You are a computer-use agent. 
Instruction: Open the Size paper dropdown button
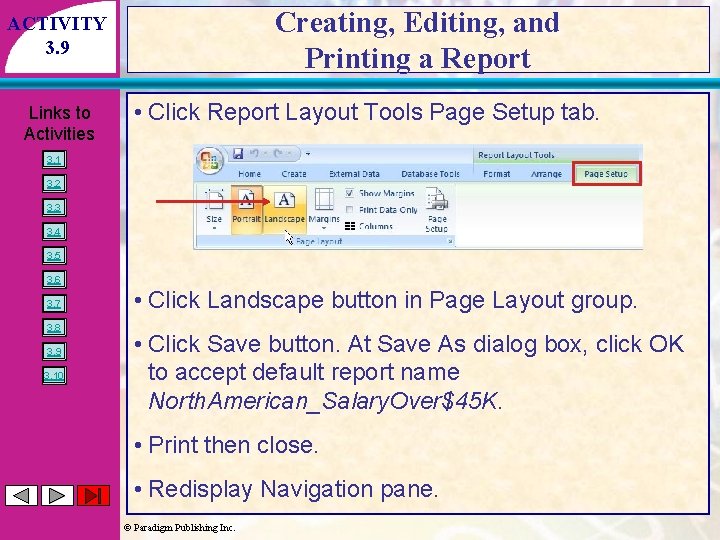pyautogui.click(x=214, y=209)
